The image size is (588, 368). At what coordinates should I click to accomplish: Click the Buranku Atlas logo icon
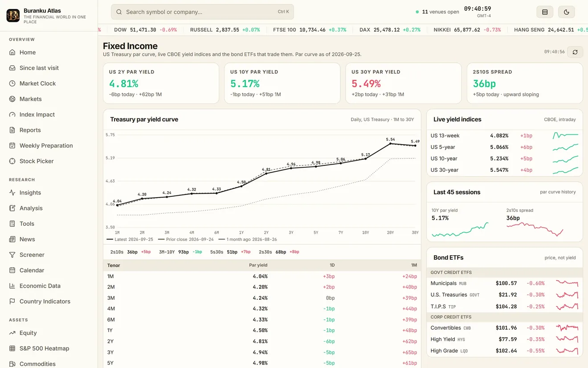13,16
